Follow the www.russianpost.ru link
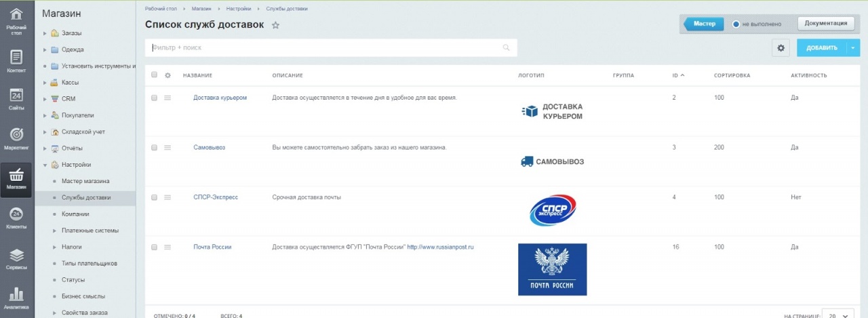 click(440, 247)
